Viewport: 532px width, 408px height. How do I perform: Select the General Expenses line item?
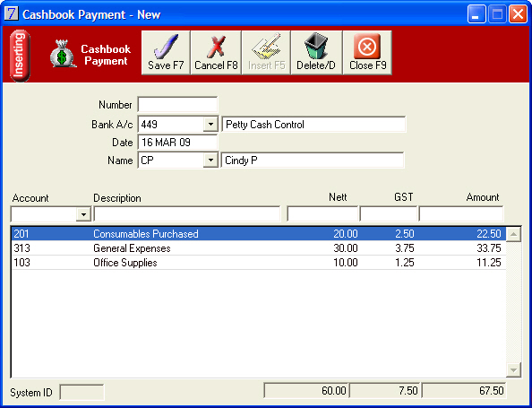coord(258,248)
